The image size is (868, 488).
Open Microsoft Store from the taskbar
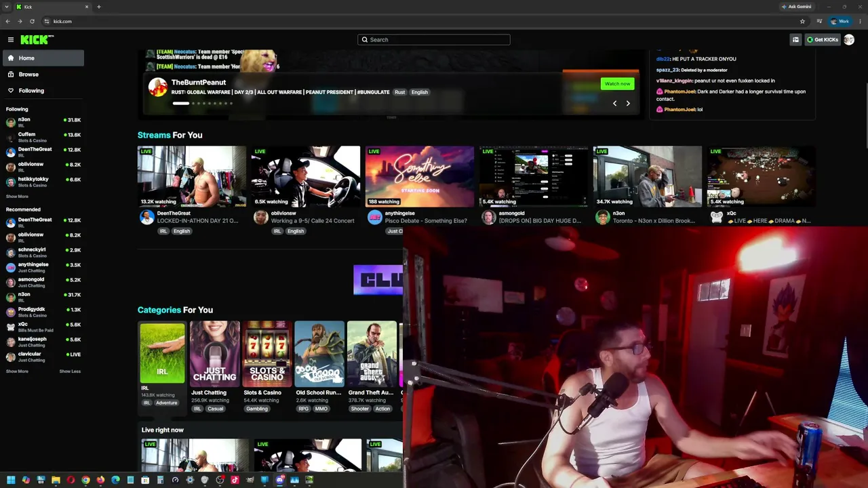click(145, 480)
